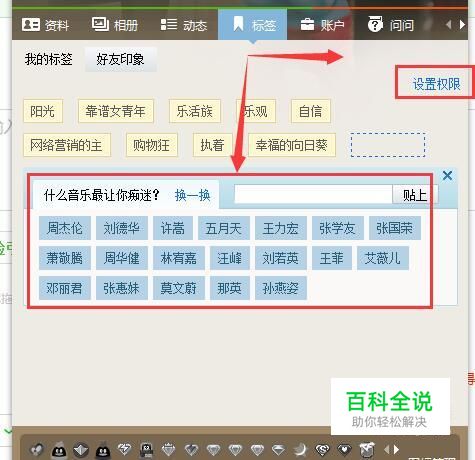
Task: Click the 贴上 paste-tag button
Action: tap(415, 194)
